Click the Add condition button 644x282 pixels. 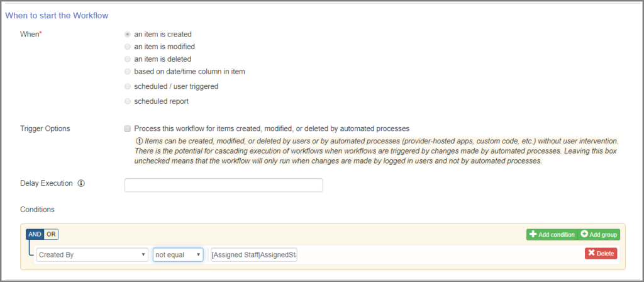pyautogui.click(x=552, y=235)
